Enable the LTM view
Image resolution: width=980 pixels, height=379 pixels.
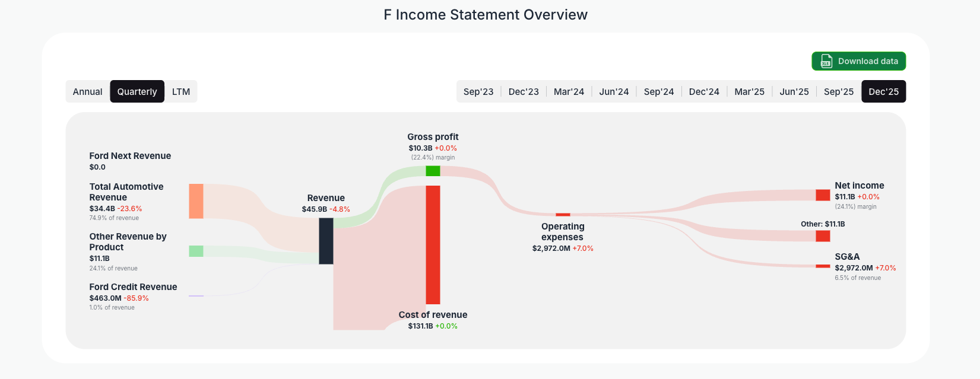181,91
